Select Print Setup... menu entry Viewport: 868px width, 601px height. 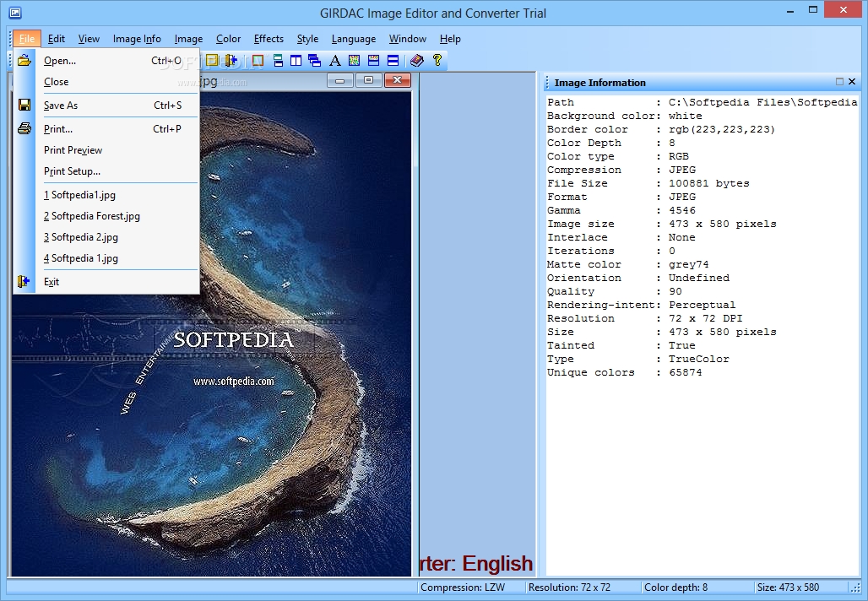pos(106,171)
